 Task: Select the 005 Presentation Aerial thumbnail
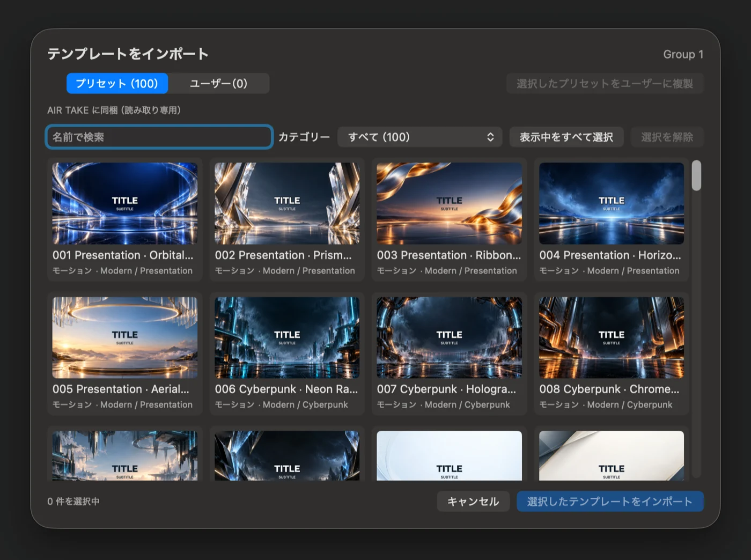[125, 337]
